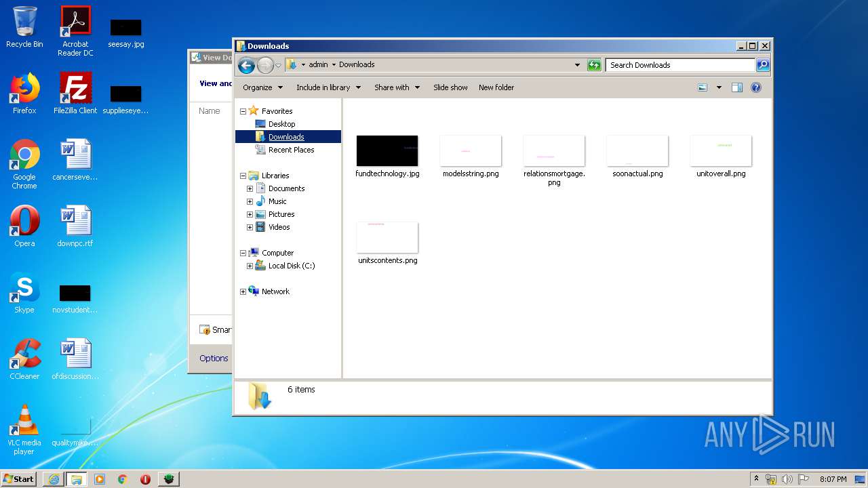The image size is (868, 488).
Task: Select the Recycle Bin desktop icon
Action: coord(24,27)
